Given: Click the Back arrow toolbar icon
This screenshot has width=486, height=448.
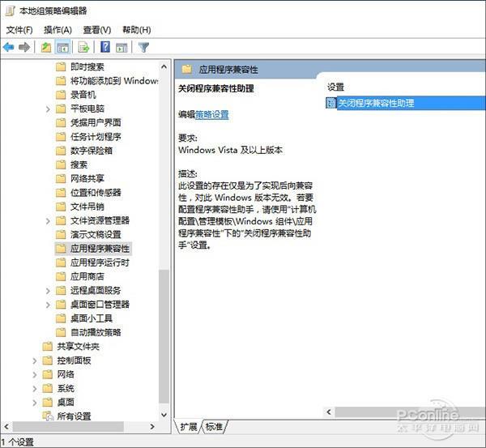Looking at the screenshot, I should click(9, 47).
